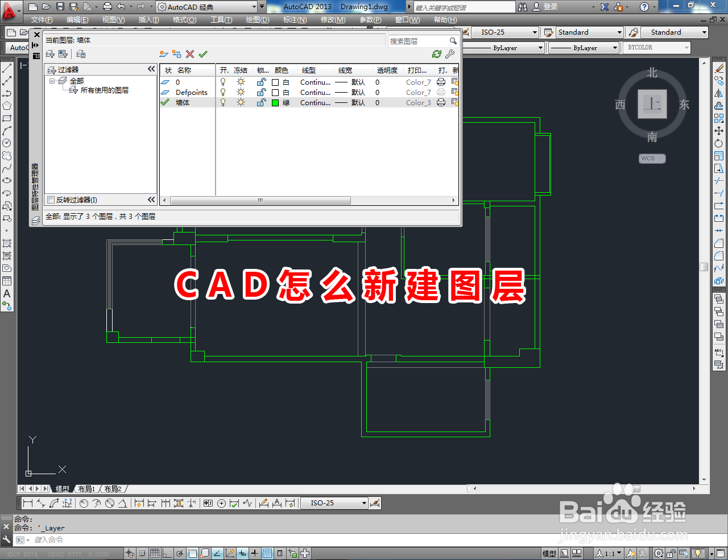728x560 pixels.
Task: Click the 名称 column header
Action: tap(184, 70)
